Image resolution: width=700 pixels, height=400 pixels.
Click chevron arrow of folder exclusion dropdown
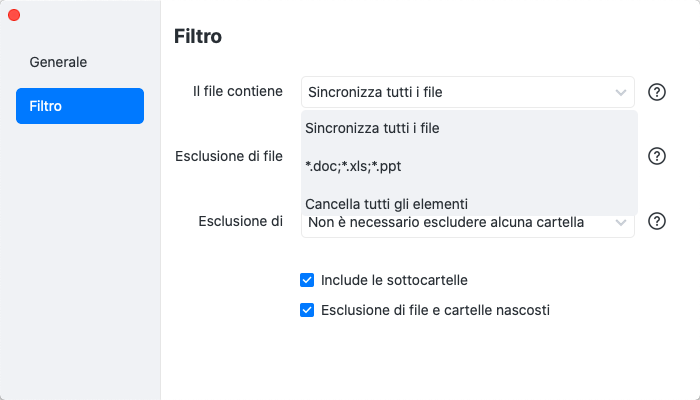point(621,222)
